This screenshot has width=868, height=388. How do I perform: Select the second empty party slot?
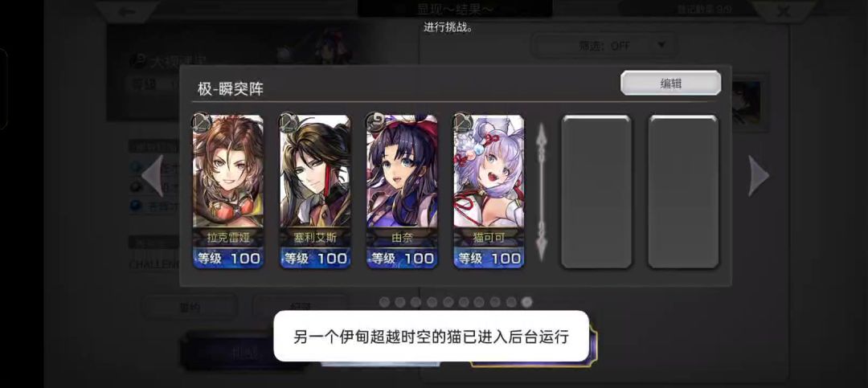683,191
